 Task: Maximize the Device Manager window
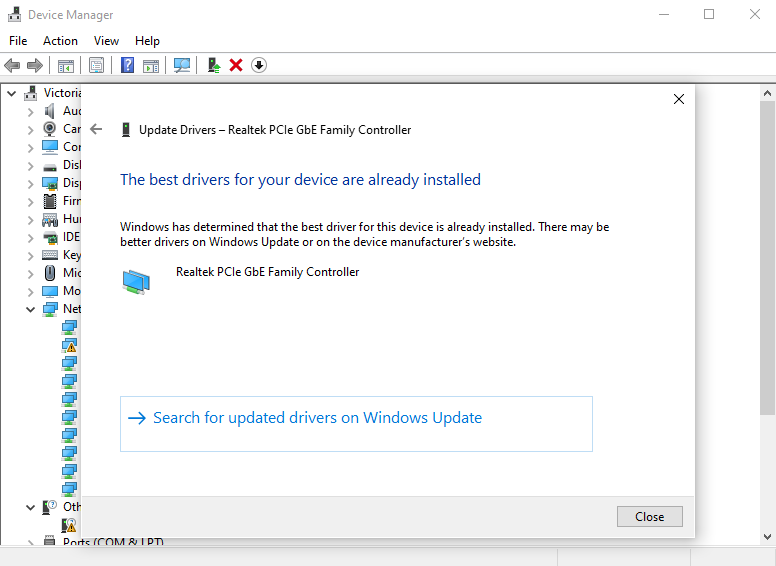coord(709,14)
